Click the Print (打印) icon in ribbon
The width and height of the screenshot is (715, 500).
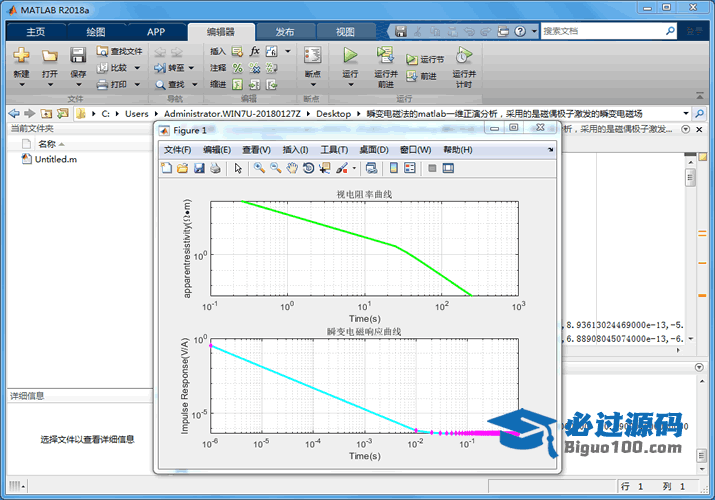tap(102, 84)
